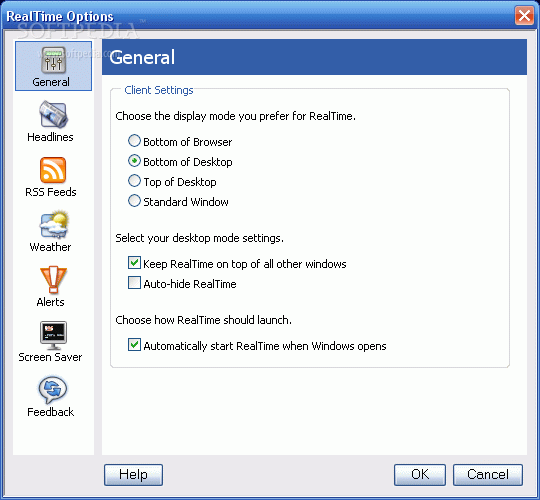540x500 pixels.
Task: Open the Alerts exclamation icon
Action: pos(53,280)
